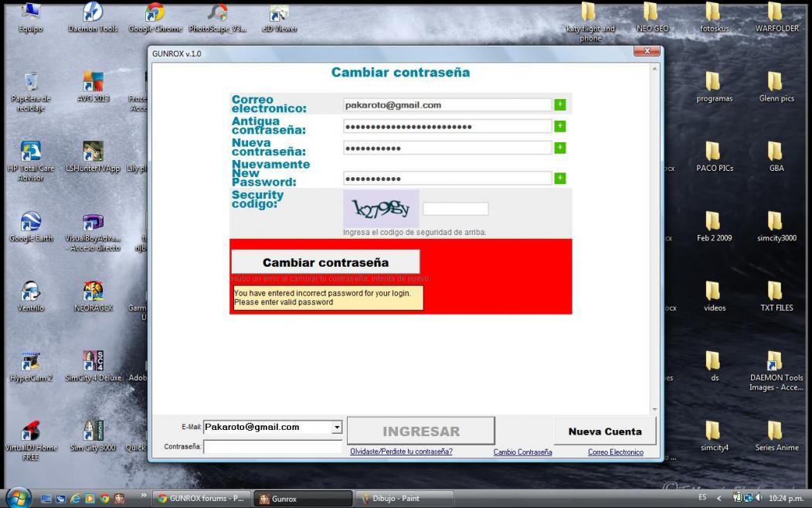Open the HyperCam 2 desktop icon

click(31, 363)
